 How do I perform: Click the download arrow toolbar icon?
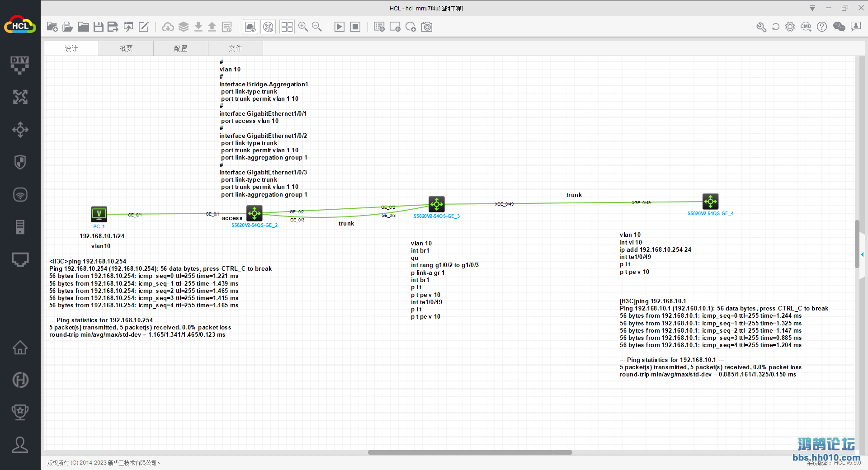point(198,27)
